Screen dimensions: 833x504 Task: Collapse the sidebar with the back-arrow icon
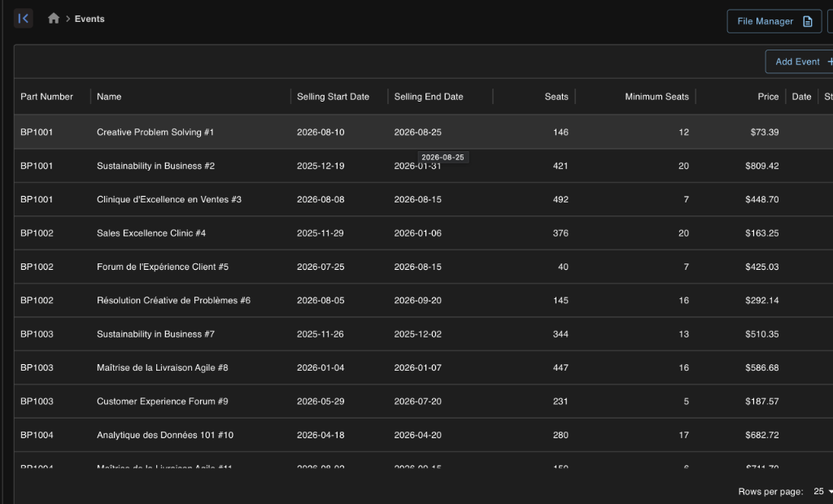coord(24,19)
